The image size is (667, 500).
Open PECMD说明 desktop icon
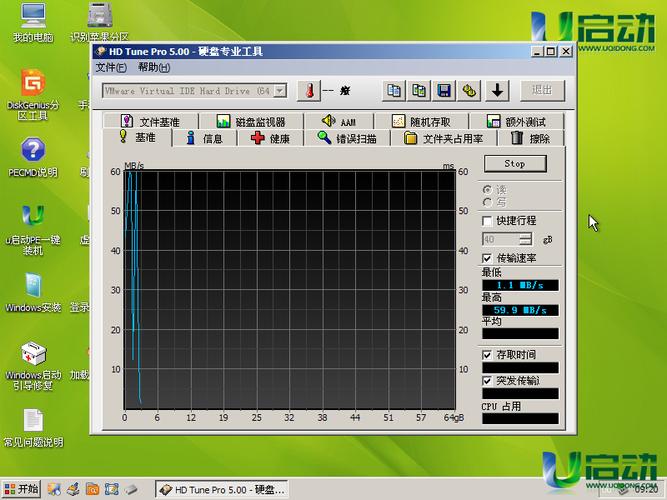tap(33, 157)
